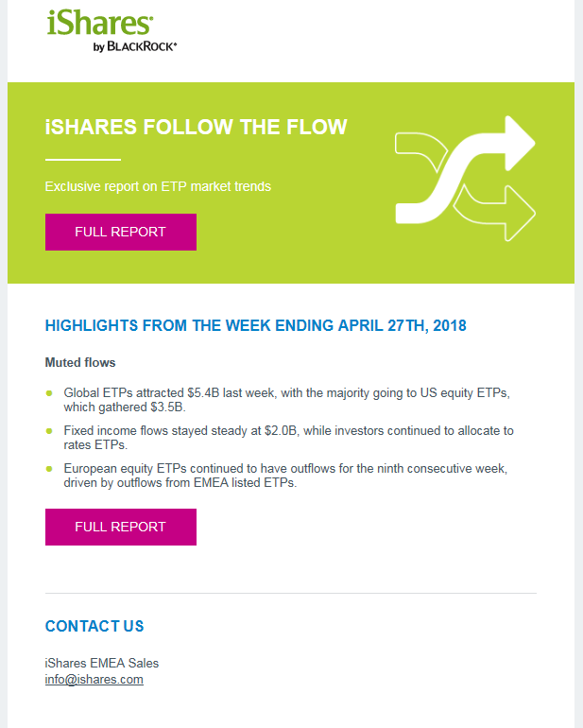This screenshot has width=583, height=728.
Task: Click the 'by BlackRock' logo text
Action: click(x=135, y=46)
